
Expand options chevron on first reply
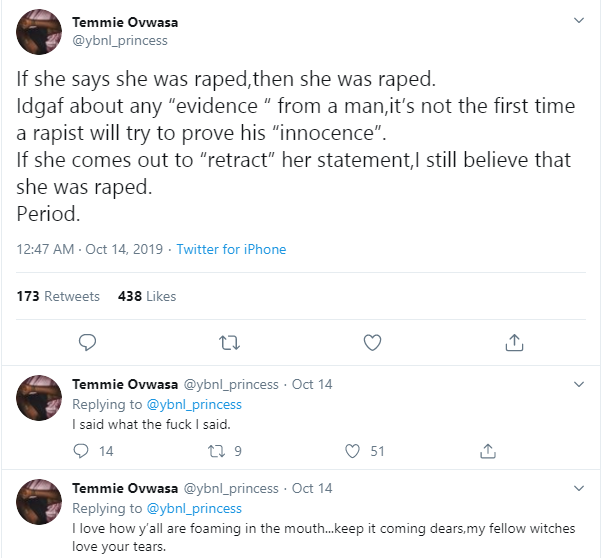578,384
